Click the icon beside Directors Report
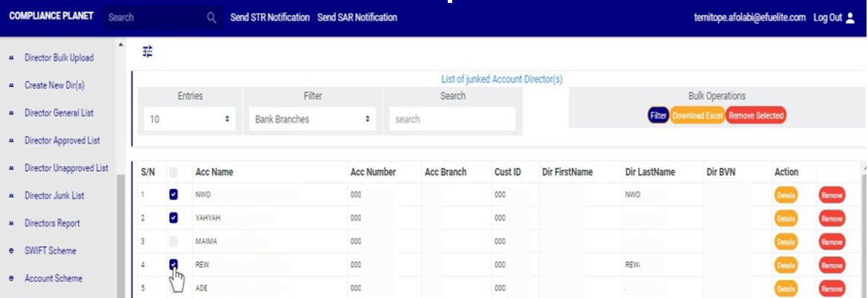 11,224
